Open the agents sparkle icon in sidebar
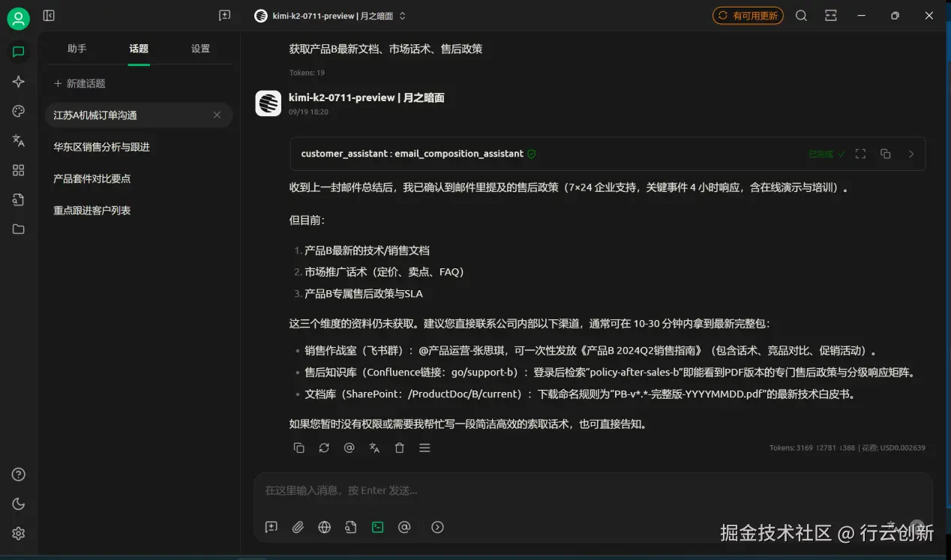Viewport: 951px width, 560px height. (19, 82)
